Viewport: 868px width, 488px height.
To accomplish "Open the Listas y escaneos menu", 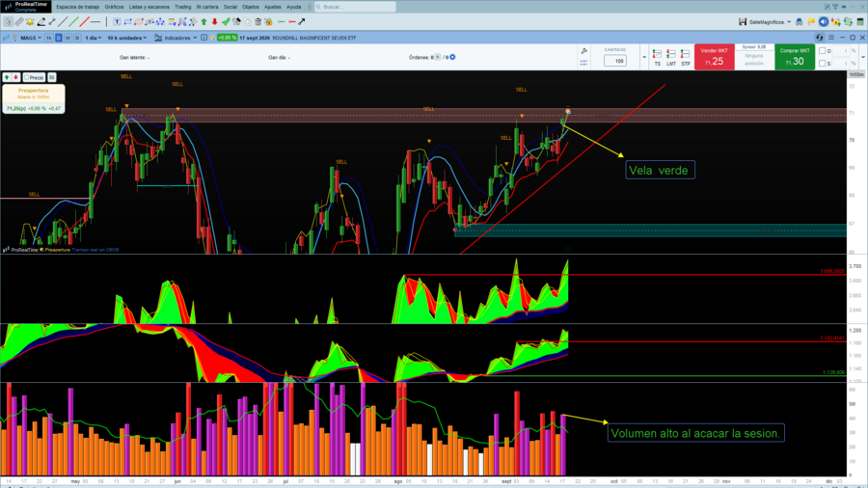I will pos(149,7).
